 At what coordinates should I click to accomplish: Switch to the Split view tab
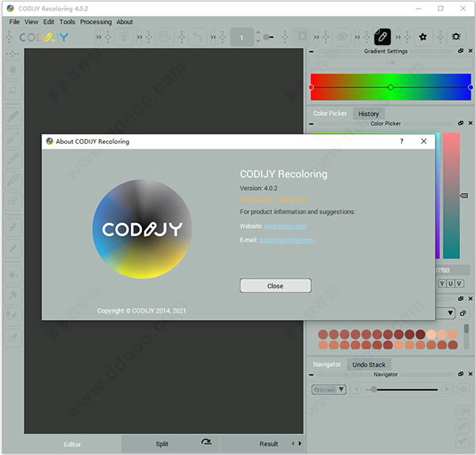coord(162,444)
